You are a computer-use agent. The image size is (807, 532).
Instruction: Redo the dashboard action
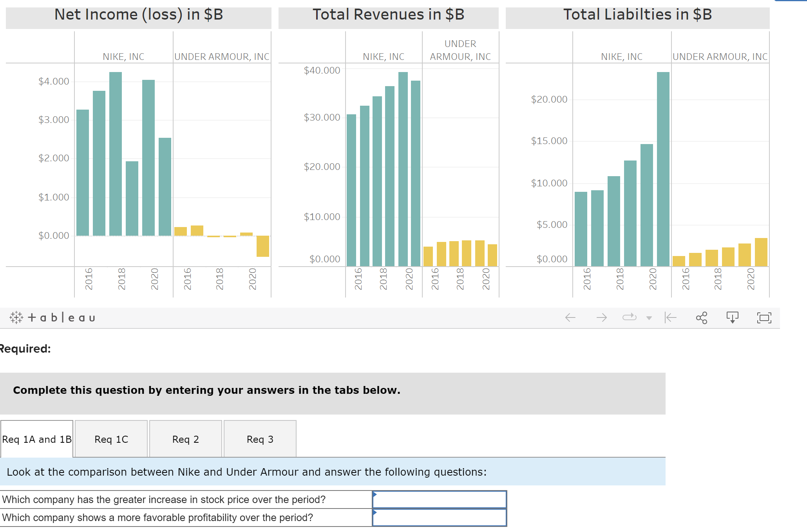coord(602,317)
